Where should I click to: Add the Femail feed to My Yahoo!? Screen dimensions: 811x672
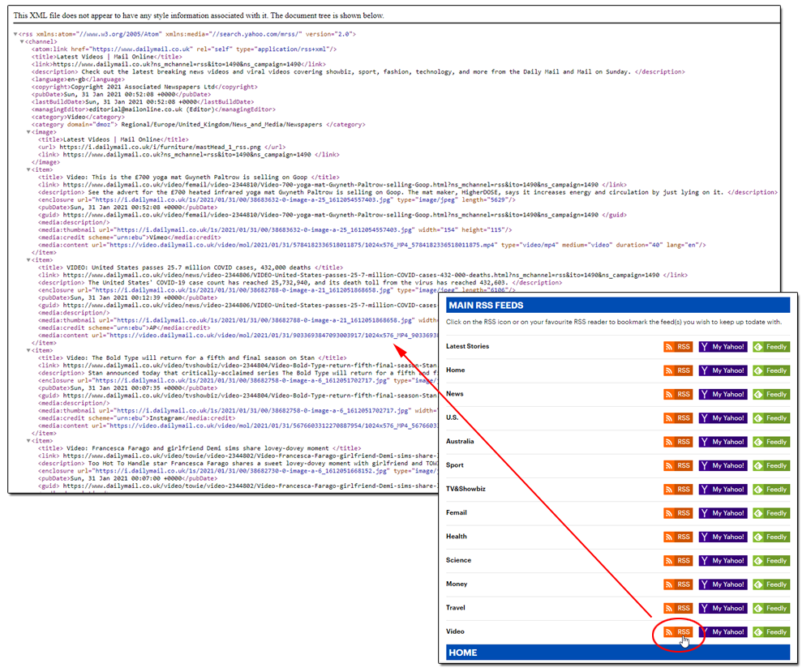click(x=723, y=513)
